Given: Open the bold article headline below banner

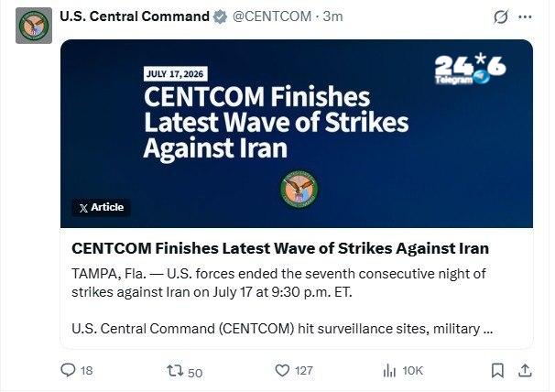Looking at the screenshot, I should [280, 248].
